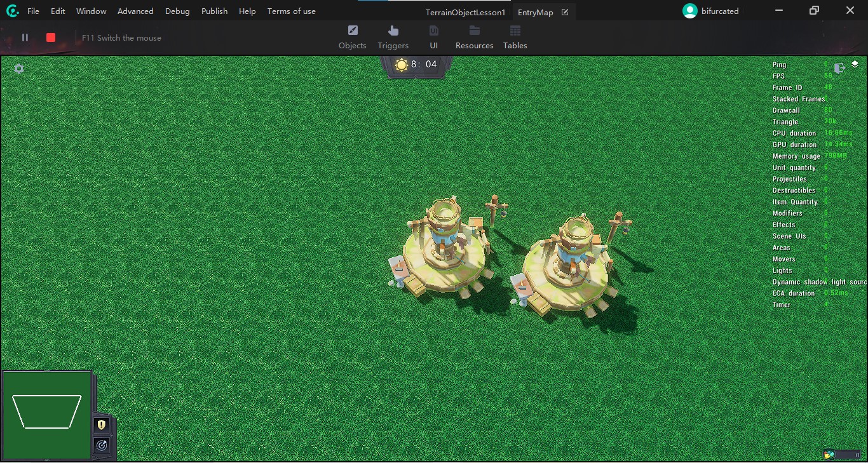
Task: Click the edit icon beside EntryMap
Action: (x=565, y=12)
